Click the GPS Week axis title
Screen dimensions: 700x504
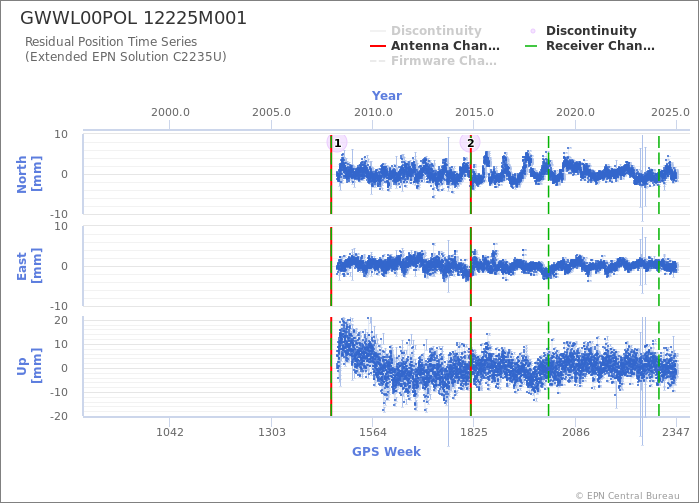[386, 452]
